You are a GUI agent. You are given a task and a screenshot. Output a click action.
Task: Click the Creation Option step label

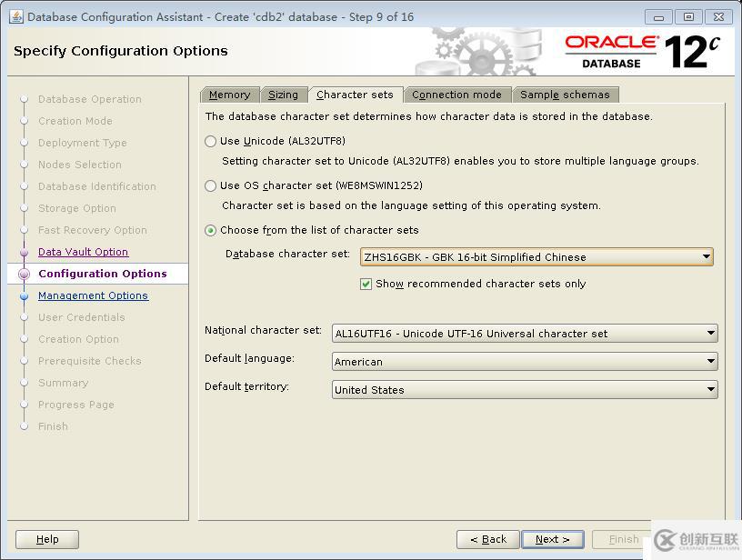[x=78, y=339]
